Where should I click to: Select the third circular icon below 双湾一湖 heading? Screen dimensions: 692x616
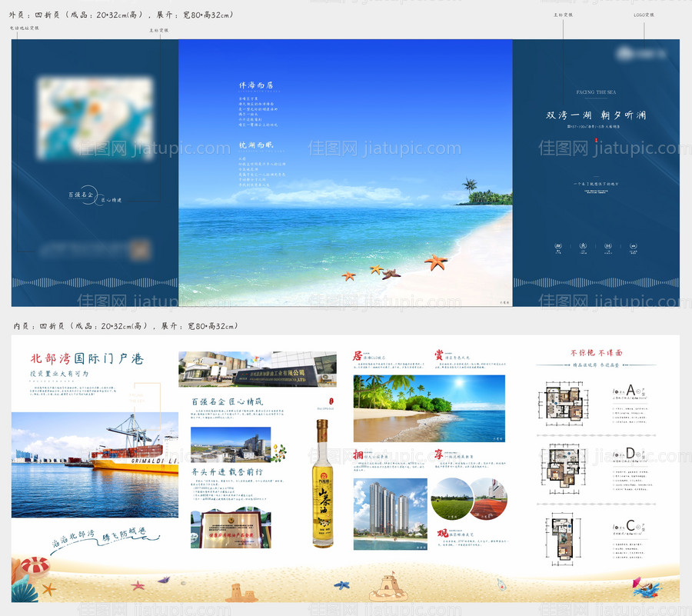click(608, 245)
